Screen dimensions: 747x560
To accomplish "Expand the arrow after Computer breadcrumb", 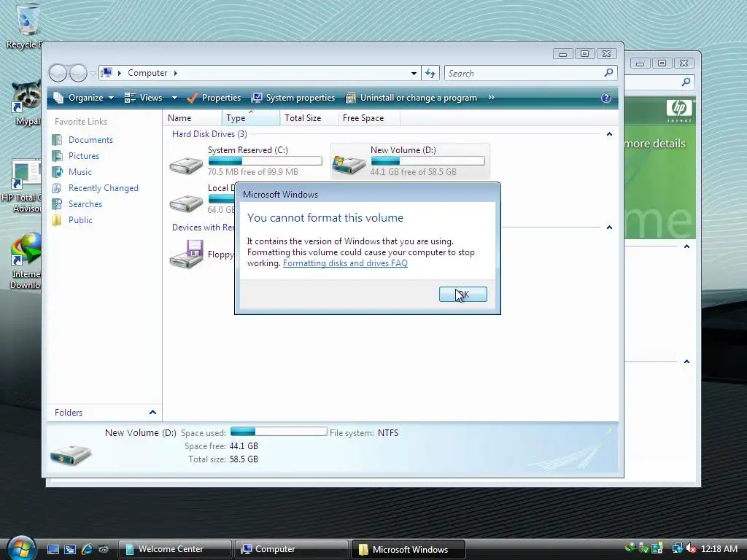I will 176,73.
